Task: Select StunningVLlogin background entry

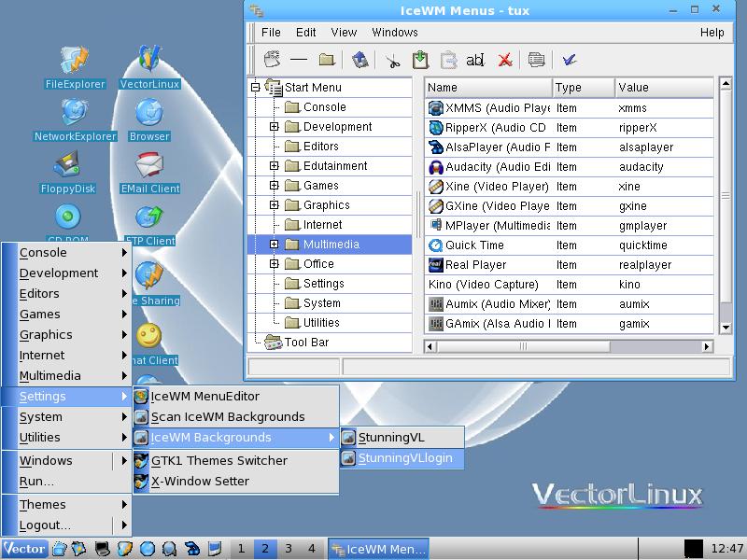Action: [403, 458]
